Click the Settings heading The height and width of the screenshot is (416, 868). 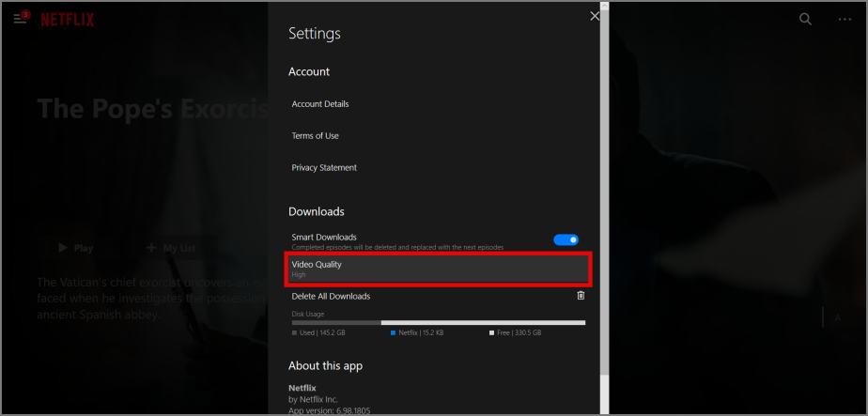tap(315, 33)
